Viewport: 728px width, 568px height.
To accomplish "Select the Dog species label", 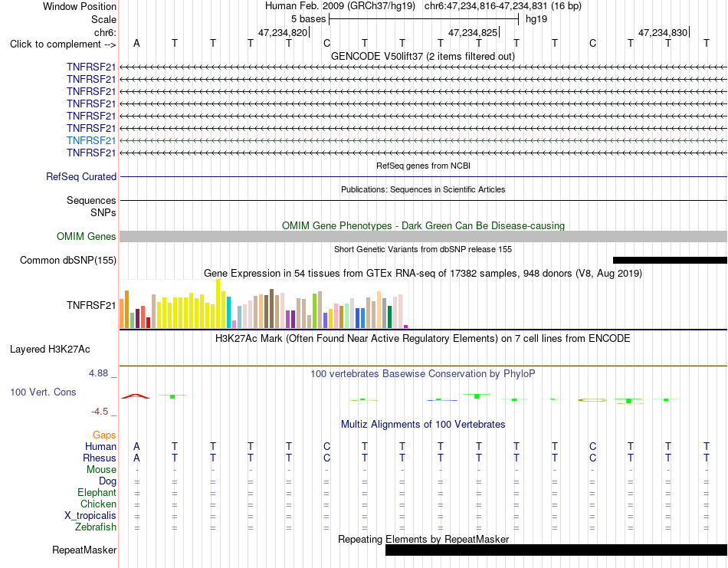I will [108, 481].
